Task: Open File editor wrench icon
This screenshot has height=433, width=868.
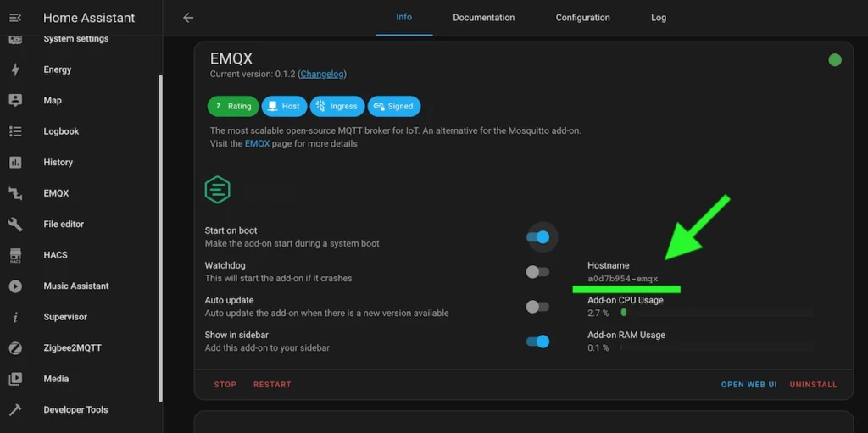Action: pos(15,224)
